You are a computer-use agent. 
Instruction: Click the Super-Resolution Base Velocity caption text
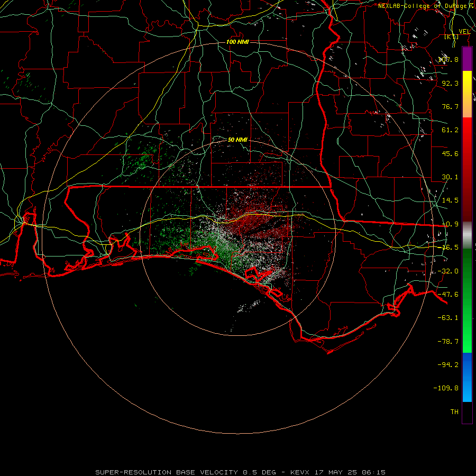(241, 472)
